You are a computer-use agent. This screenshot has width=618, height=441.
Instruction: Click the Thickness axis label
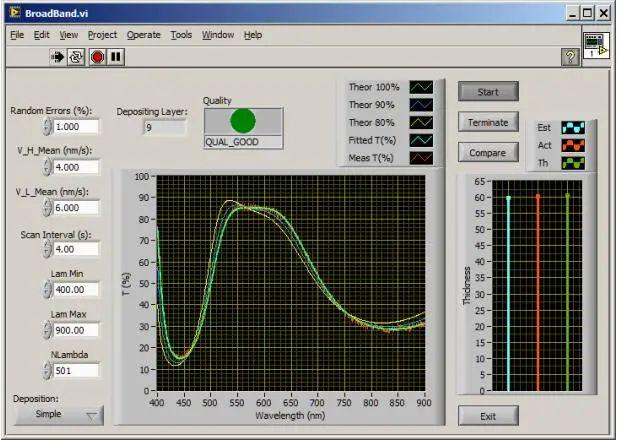pyautogui.click(x=467, y=286)
